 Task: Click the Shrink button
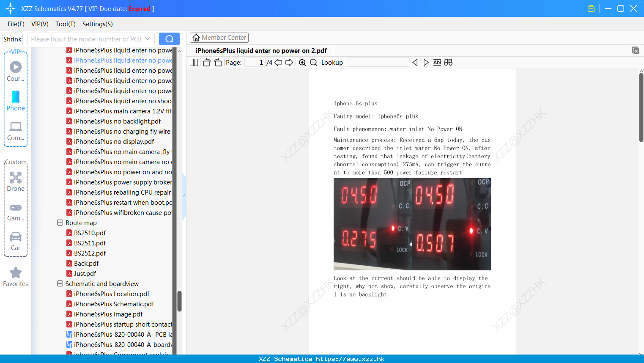(x=12, y=39)
